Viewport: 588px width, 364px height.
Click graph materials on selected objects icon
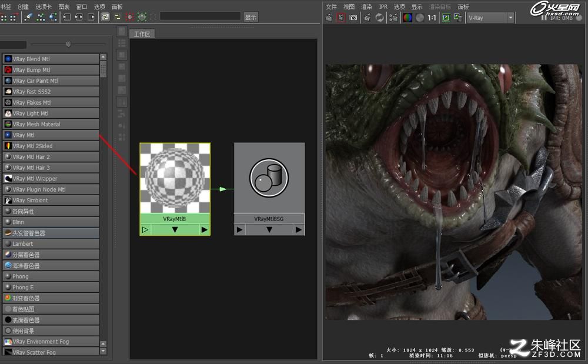pos(53,17)
